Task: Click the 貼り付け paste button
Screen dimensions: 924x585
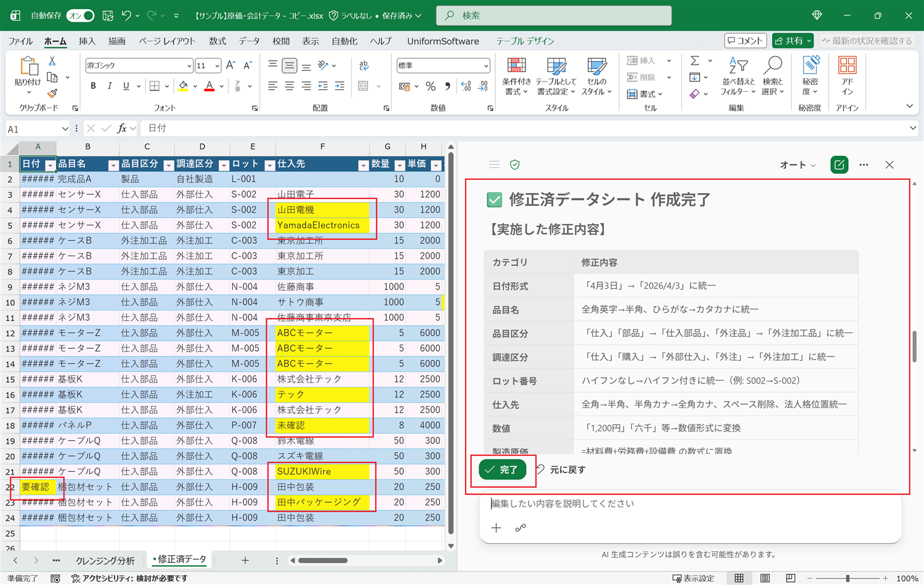Action: pyautogui.click(x=28, y=75)
